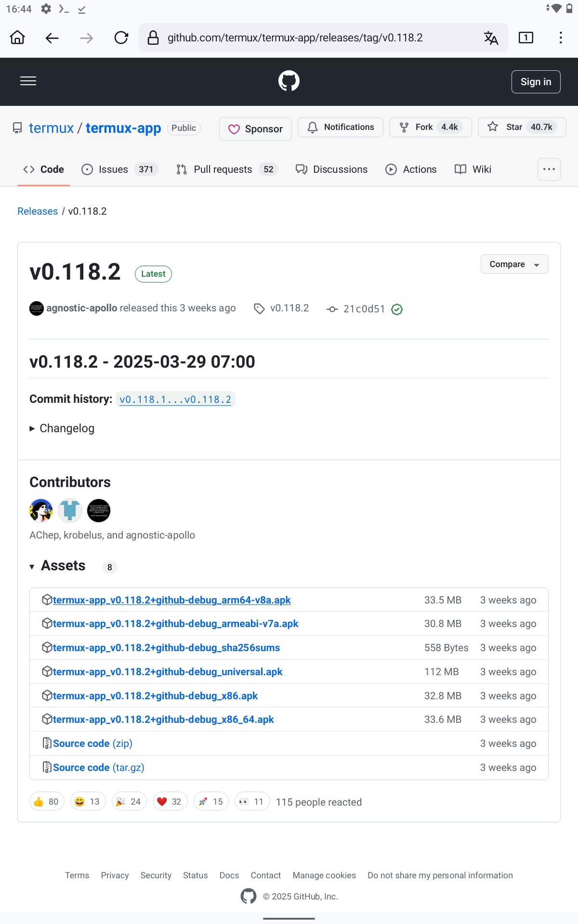Download the debug_x86_64.apk asset

point(163,719)
